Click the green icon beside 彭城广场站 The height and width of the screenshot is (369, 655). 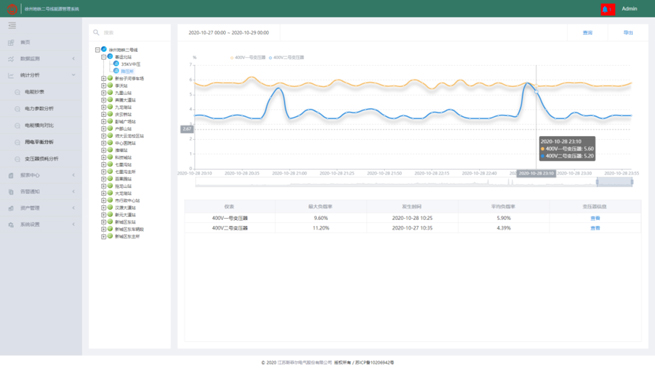click(110, 121)
